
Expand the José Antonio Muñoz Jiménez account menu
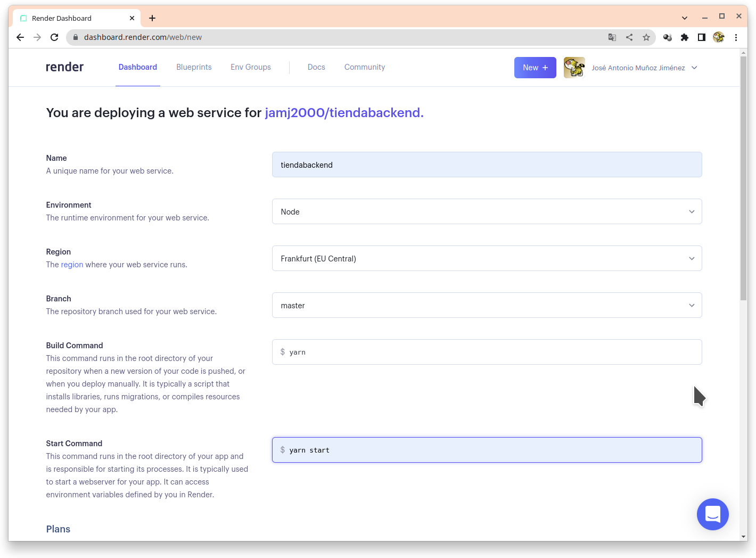pos(644,68)
